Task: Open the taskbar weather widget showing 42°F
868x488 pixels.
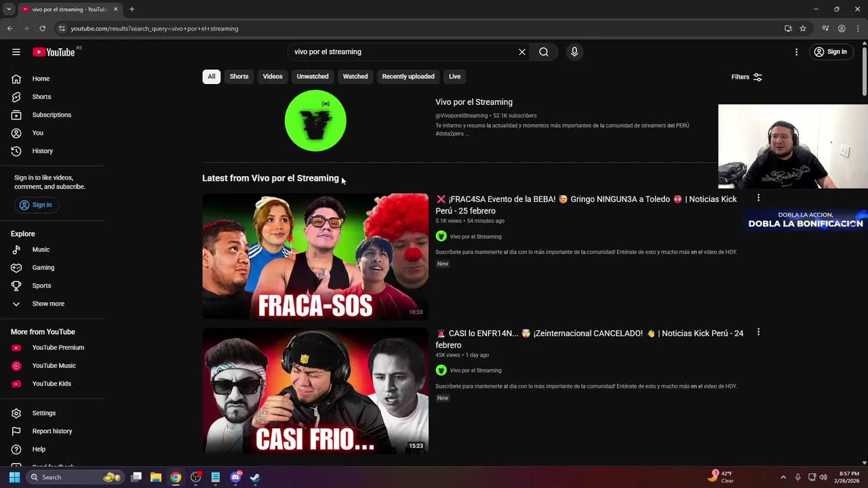Action: click(x=720, y=476)
